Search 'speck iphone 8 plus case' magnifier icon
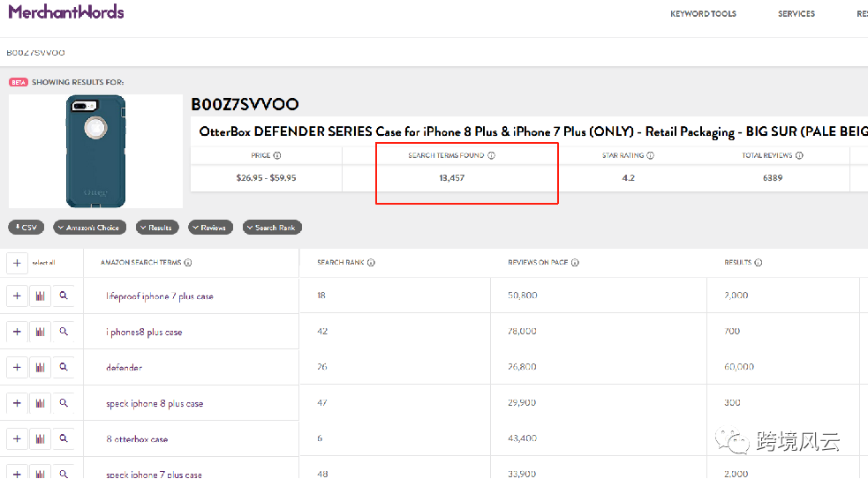Image resolution: width=868 pixels, height=479 pixels. click(64, 403)
